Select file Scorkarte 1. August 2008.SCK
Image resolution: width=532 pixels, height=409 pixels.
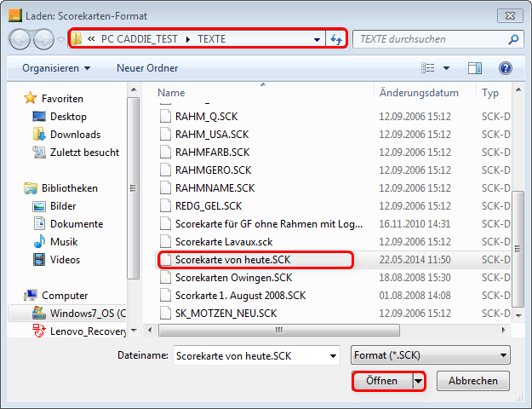point(240,296)
